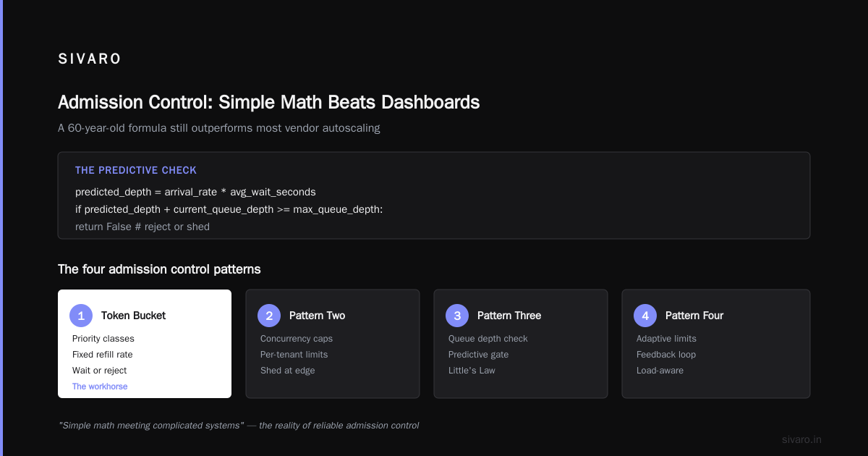Click the Admission Control main headline
The height and width of the screenshot is (456, 868).
click(269, 102)
